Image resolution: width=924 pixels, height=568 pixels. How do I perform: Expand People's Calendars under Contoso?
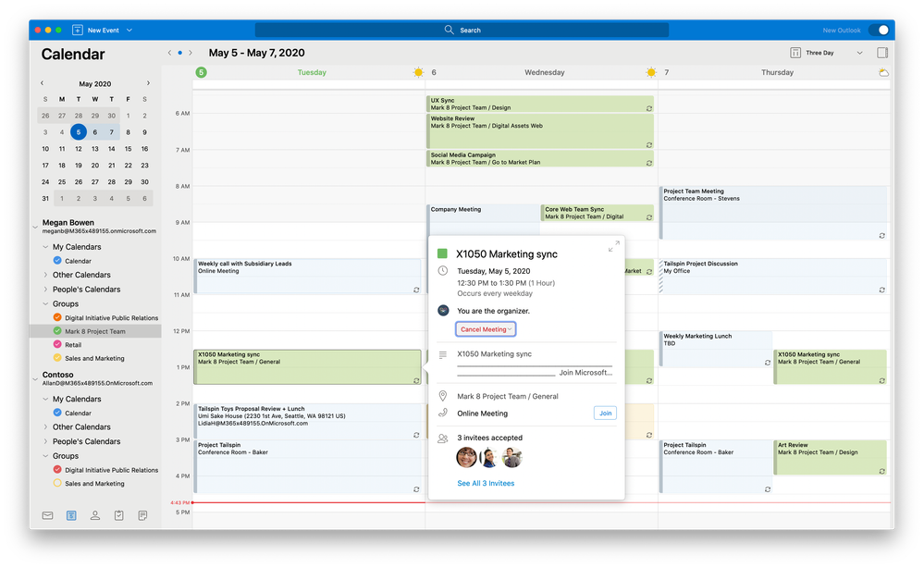coord(45,441)
